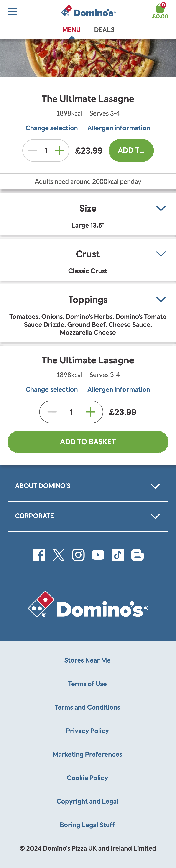176x868 pixels.
Task: Expand the Crust options chevron
Action: pos(161,254)
